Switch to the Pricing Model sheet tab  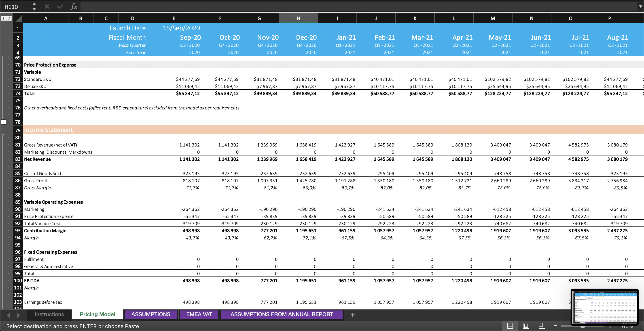click(97, 314)
